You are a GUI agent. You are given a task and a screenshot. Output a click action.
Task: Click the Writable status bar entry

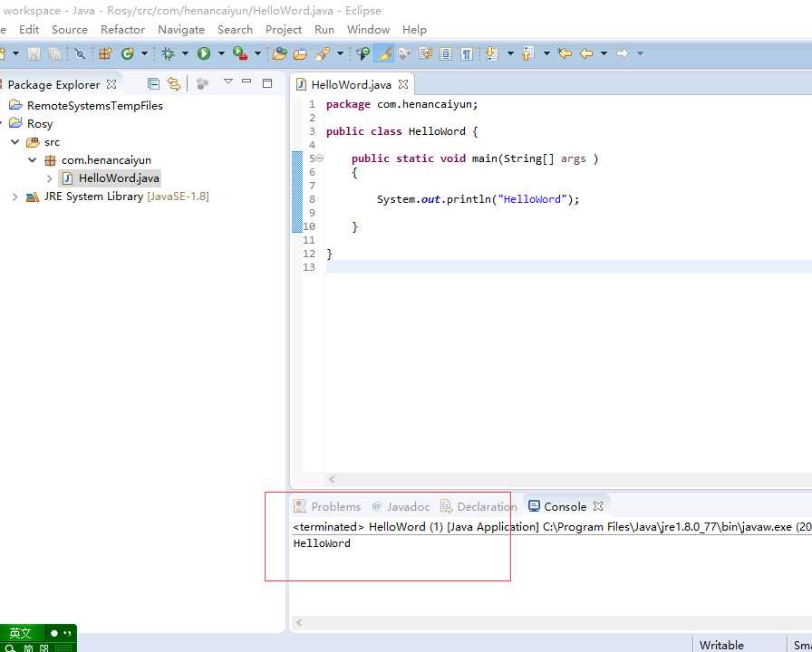click(721, 645)
